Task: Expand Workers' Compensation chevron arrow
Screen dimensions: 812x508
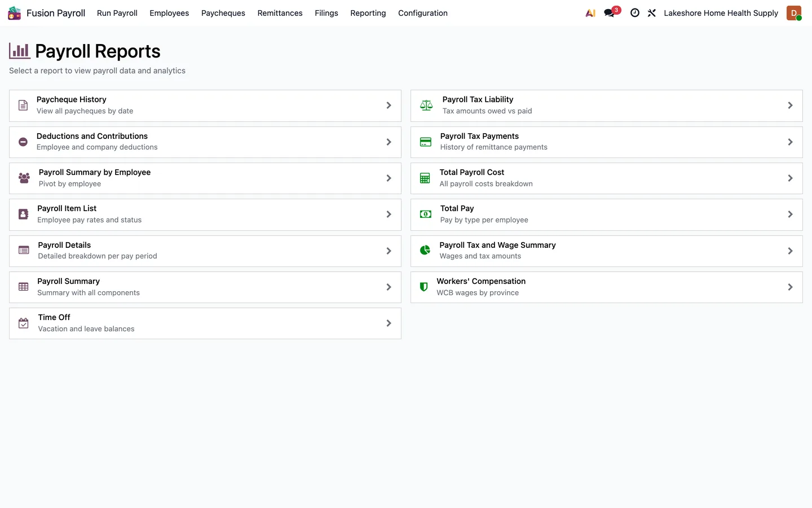Action: pos(790,287)
